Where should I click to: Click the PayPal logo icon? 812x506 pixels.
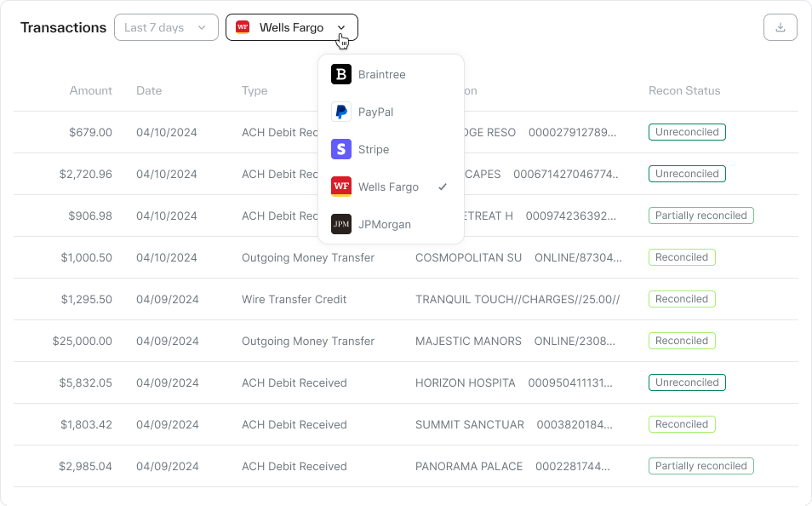[x=341, y=112]
